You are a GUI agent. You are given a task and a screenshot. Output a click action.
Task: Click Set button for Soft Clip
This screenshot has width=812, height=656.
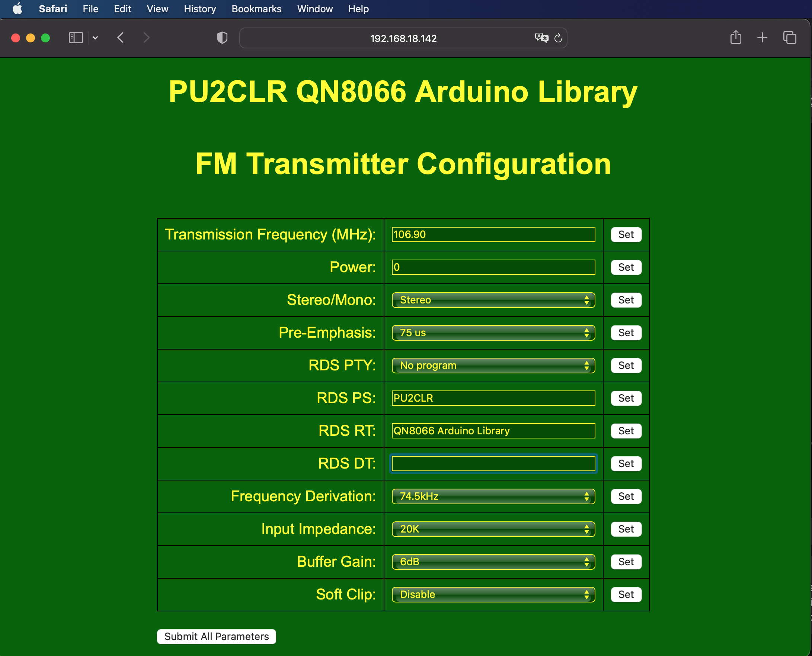pos(626,594)
